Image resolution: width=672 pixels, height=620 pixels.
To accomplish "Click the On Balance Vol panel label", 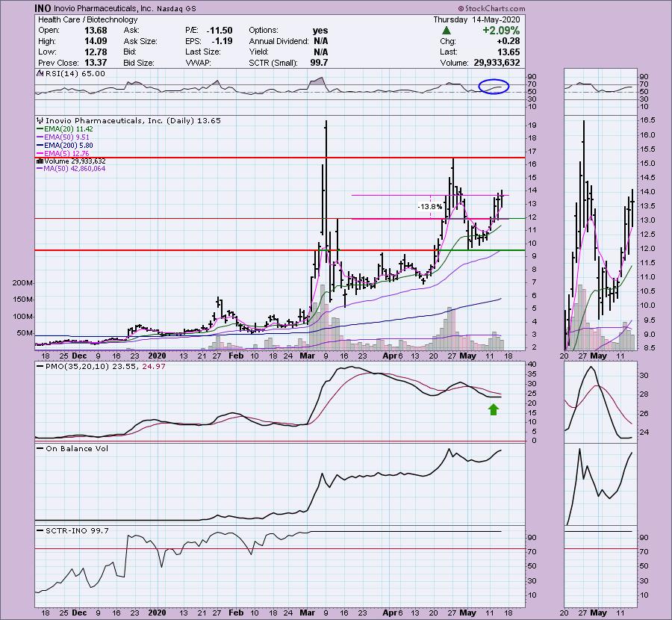I will click(x=77, y=448).
